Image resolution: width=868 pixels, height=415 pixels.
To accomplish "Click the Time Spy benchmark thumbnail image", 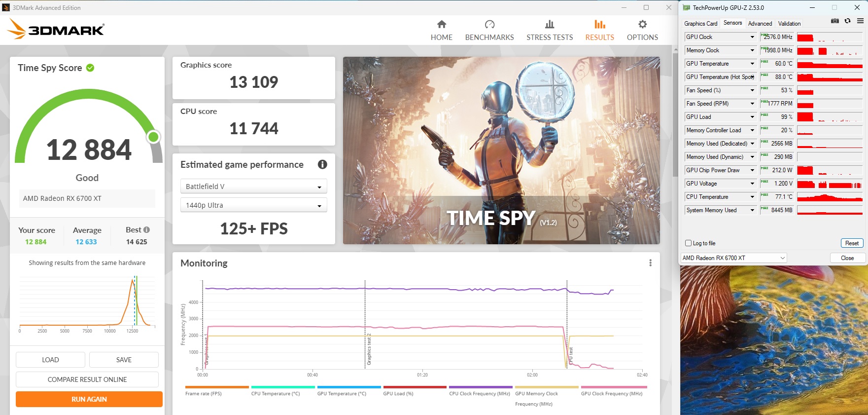I will (501, 151).
